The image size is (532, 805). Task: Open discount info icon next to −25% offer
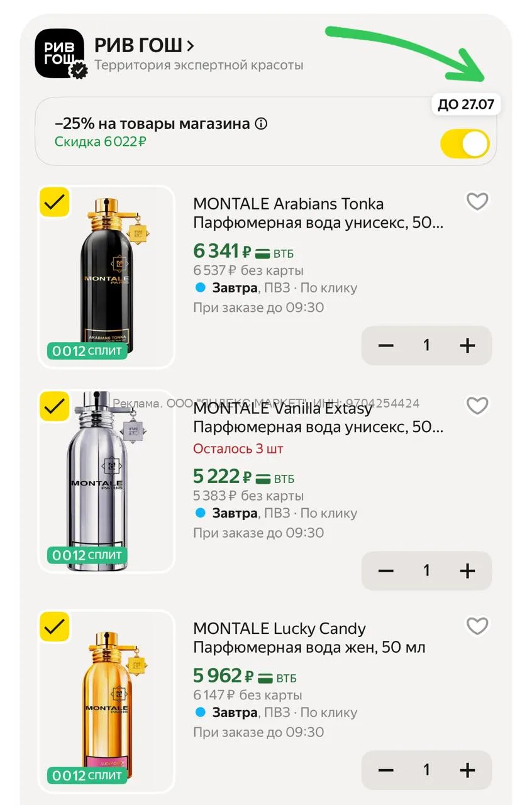click(x=261, y=124)
